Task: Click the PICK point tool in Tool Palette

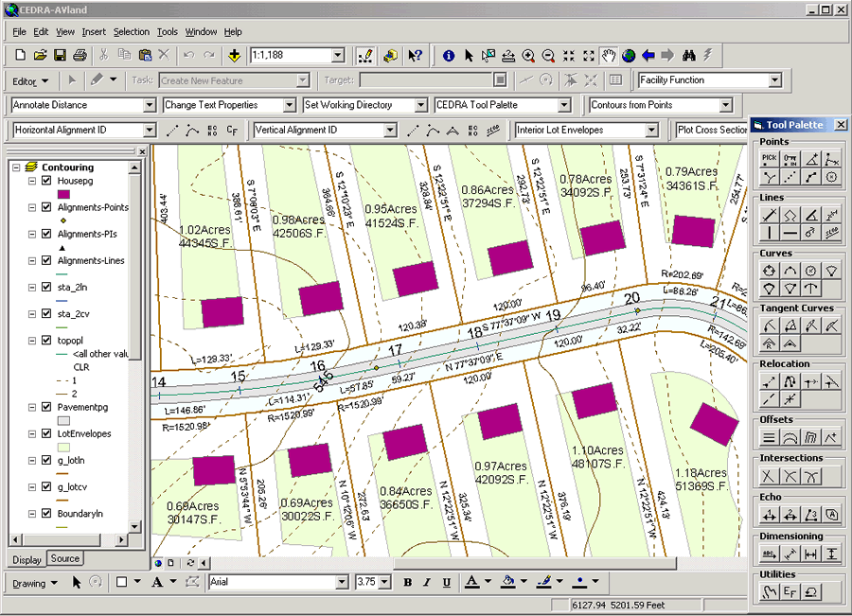Action: (770, 159)
